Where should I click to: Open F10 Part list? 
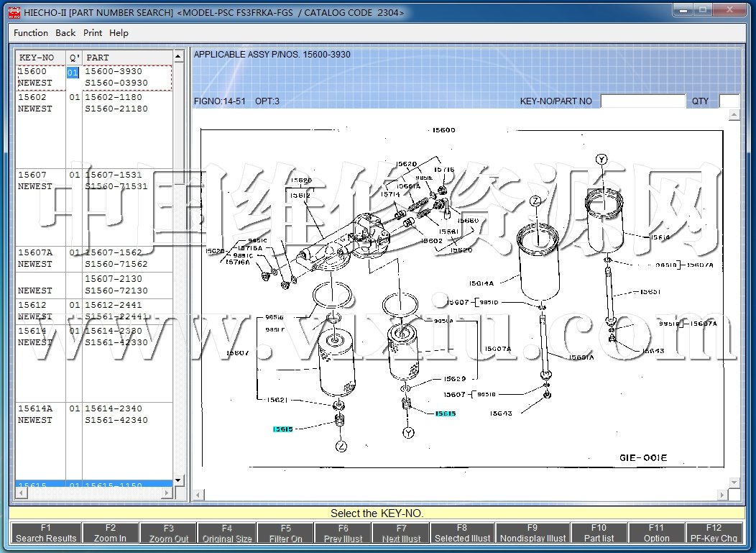[599, 533]
